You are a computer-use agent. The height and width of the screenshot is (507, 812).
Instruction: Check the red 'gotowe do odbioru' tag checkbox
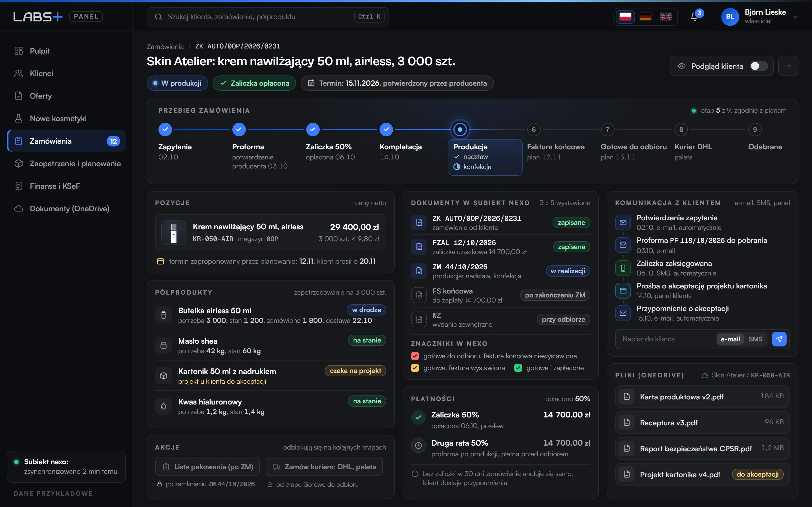pos(415,356)
